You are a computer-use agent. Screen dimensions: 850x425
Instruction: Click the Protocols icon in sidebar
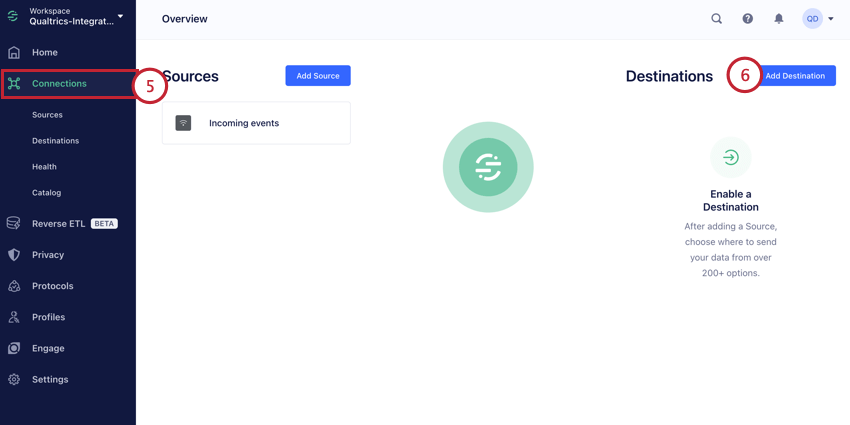[14, 286]
